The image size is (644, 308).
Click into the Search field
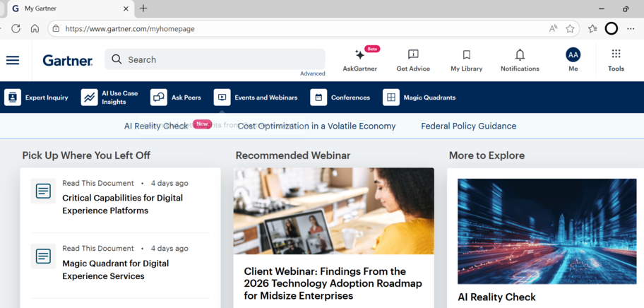point(215,59)
